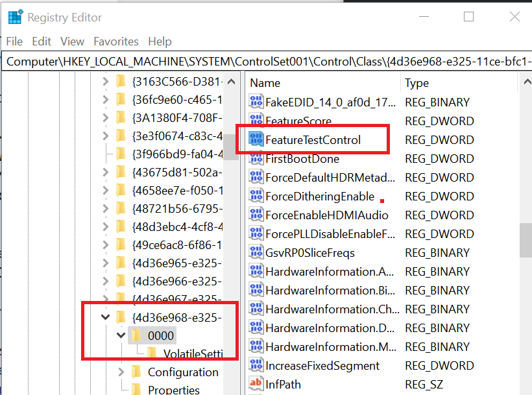Select the HardwareInformation.A value icon

point(256,271)
